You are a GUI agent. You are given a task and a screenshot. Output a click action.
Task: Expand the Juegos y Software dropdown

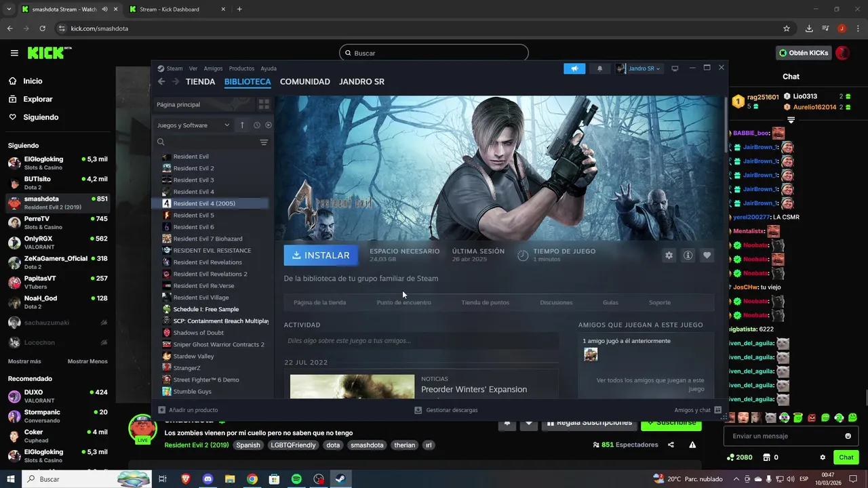coord(193,125)
